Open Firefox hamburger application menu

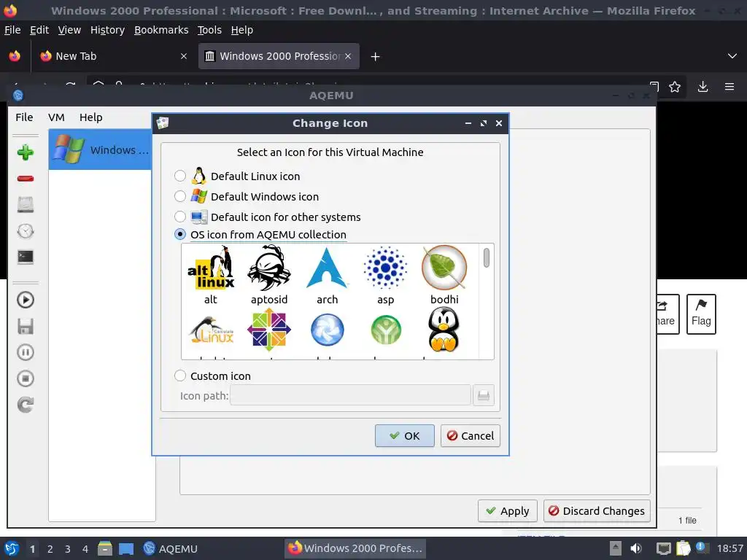click(x=729, y=87)
